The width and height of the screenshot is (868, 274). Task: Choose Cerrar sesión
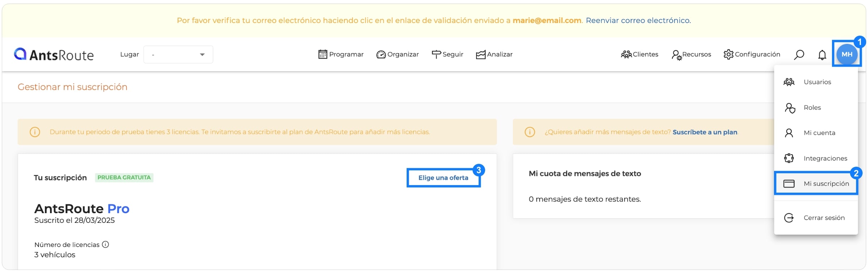[816, 218]
